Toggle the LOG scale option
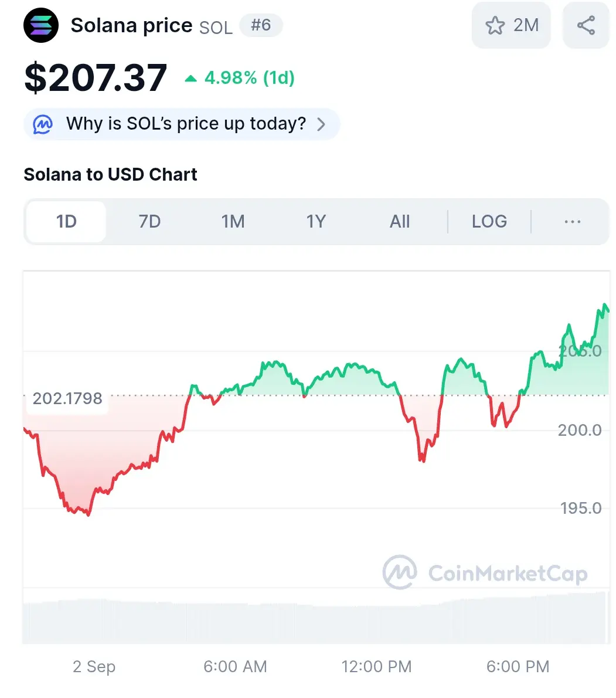 coord(489,222)
